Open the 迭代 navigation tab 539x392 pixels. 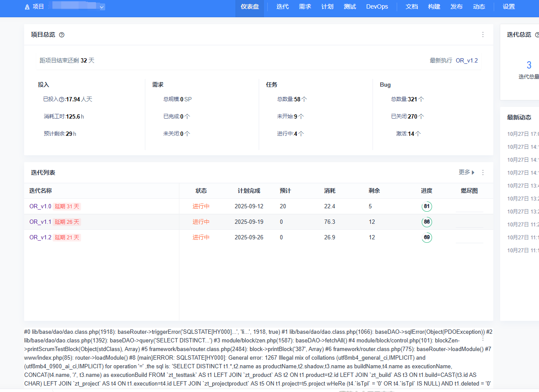coord(282,7)
